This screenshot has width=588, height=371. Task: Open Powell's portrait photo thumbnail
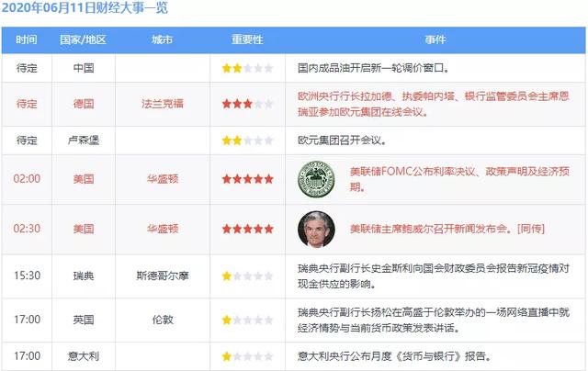click(x=316, y=228)
